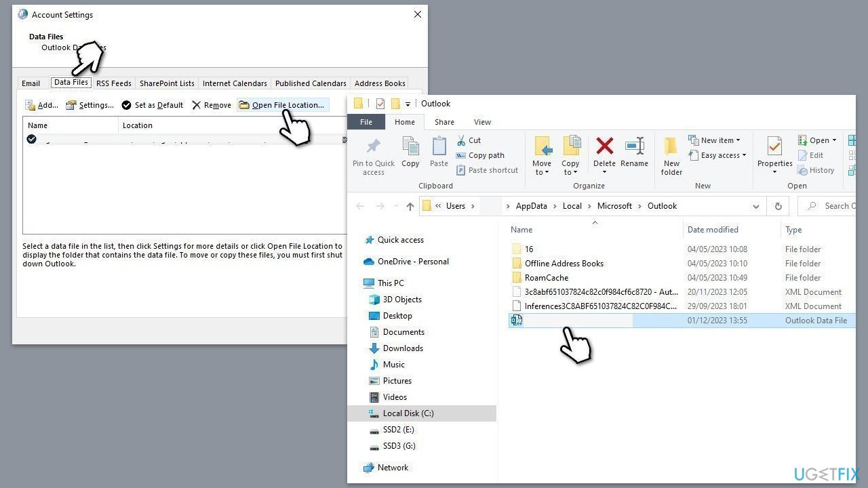Expand address bar history dropdown
The height and width of the screenshot is (488, 868).
[x=755, y=206]
